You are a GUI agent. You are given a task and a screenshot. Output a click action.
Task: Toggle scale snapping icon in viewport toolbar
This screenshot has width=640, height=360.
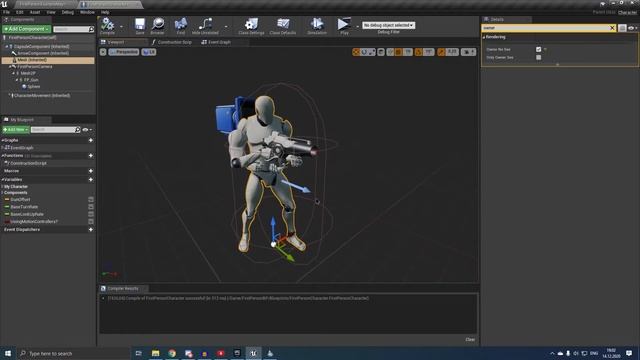pos(441,52)
